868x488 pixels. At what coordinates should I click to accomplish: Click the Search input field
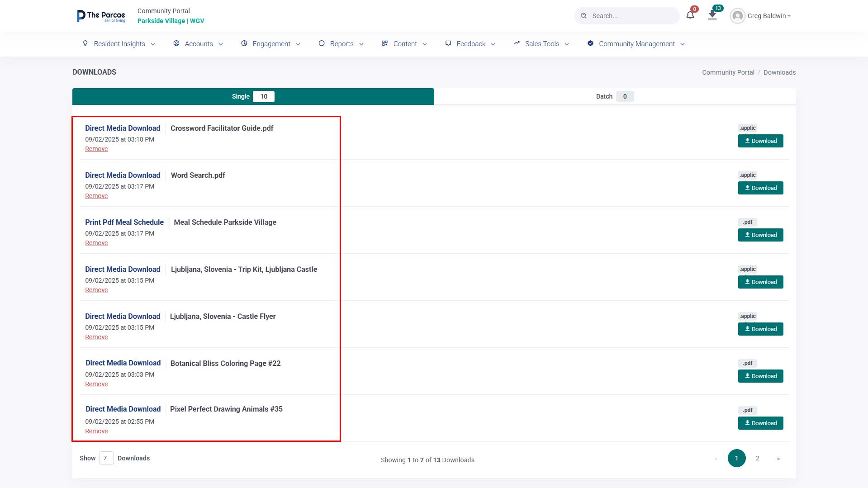pos(627,16)
